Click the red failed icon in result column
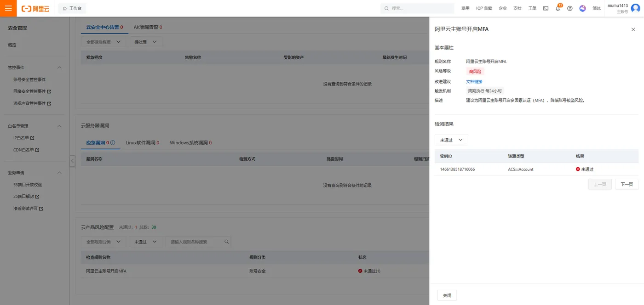Viewport: 644px width, 305px height. point(578,169)
